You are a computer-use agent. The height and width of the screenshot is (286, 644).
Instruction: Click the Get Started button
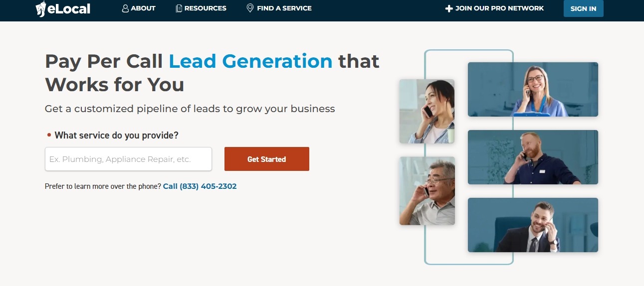[267, 159]
